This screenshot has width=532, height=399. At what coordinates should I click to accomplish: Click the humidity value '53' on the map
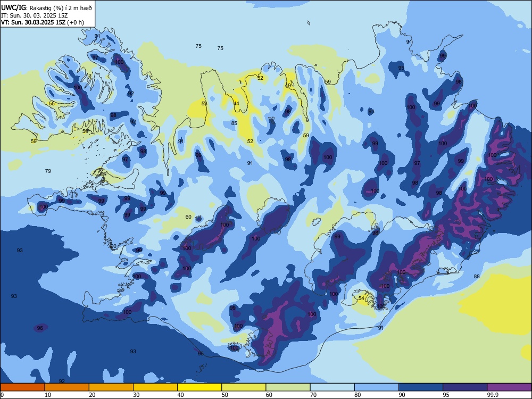pyautogui.click(x=204, y=104)
